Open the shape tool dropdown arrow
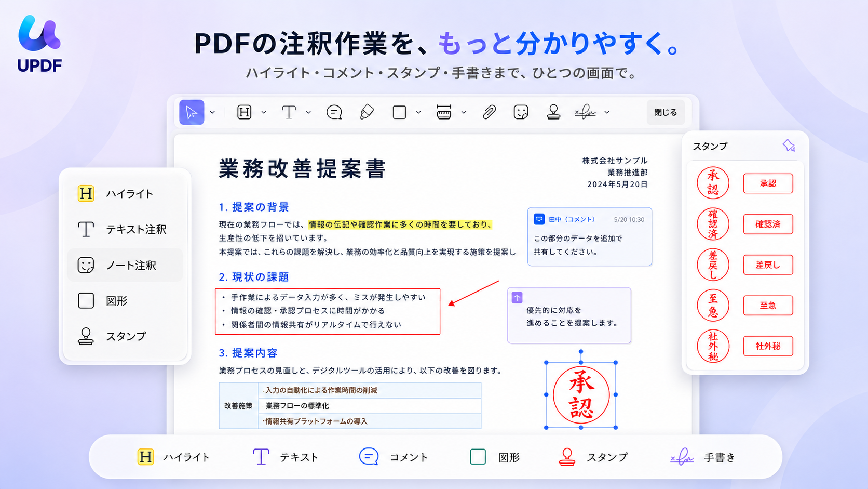The image size is (868, 489). (418, 112)
